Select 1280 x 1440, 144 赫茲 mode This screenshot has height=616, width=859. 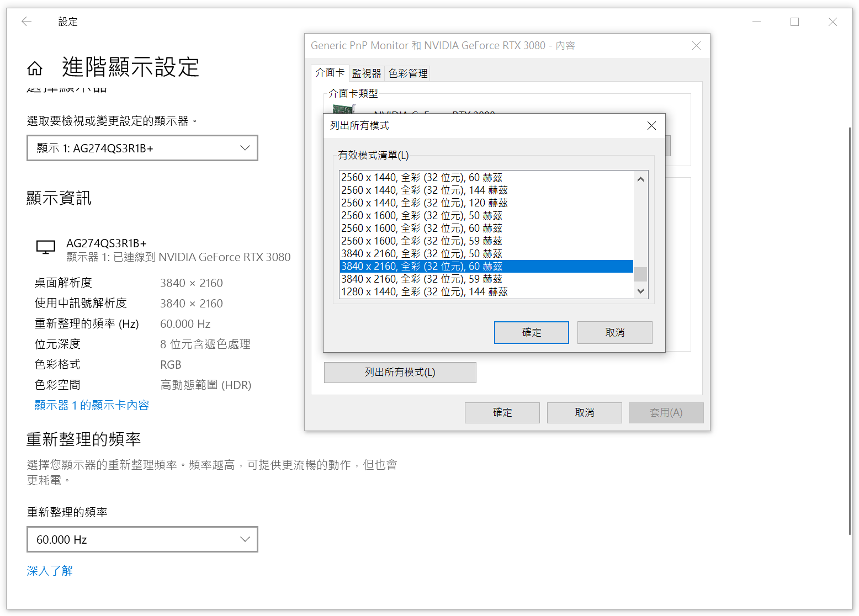click(x=486, y=291)
